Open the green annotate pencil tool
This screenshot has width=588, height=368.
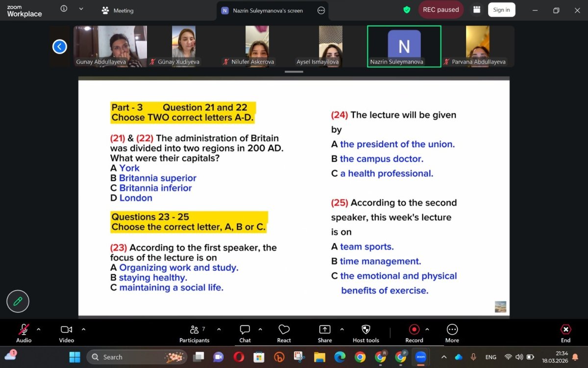point(18,301)
